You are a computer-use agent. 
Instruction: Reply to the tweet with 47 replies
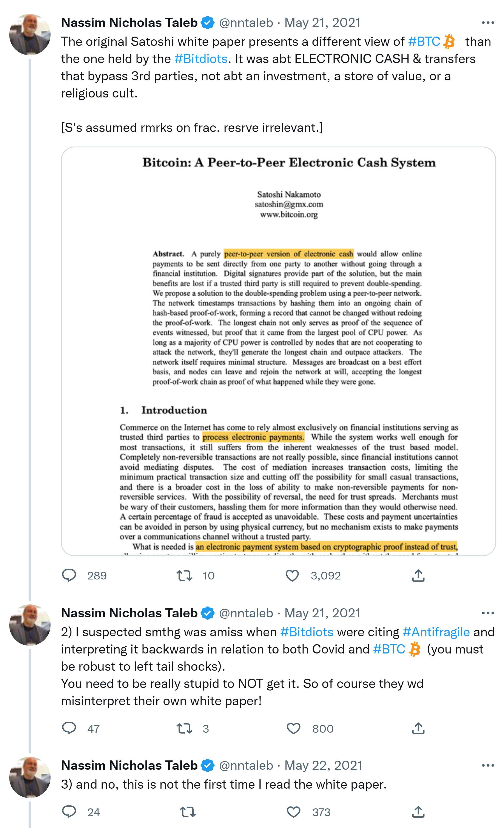pyautogui.click(x=69, y=728)
